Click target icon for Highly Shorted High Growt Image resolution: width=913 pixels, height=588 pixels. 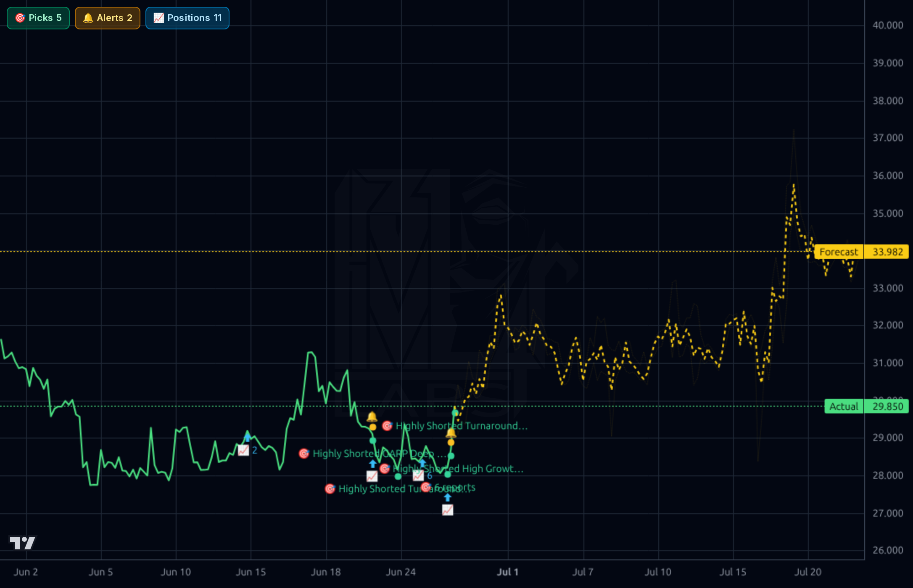[x=385, y=469]
